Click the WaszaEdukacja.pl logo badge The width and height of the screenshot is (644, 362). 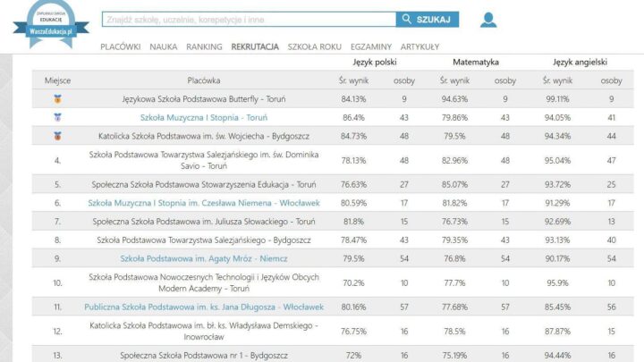51,24
